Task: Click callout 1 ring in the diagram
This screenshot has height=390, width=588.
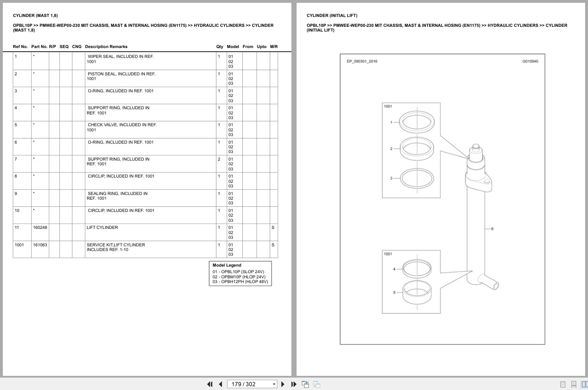Action: [417, 122]
